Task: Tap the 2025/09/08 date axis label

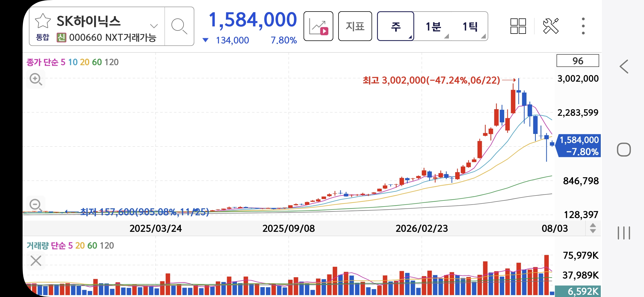Action: coord(288,228)
